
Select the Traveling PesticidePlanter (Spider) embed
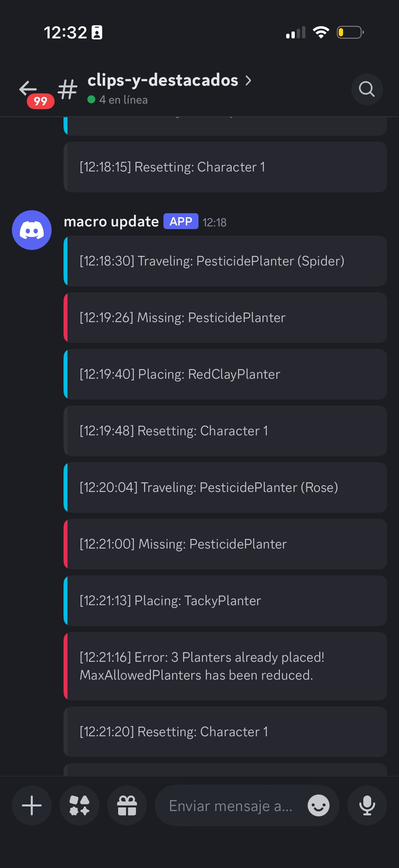[225, 261]
